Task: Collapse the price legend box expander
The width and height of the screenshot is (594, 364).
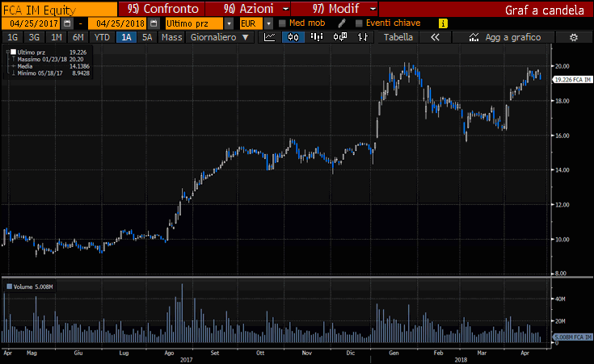Action: pyautogui.click(x=7, y=52)
